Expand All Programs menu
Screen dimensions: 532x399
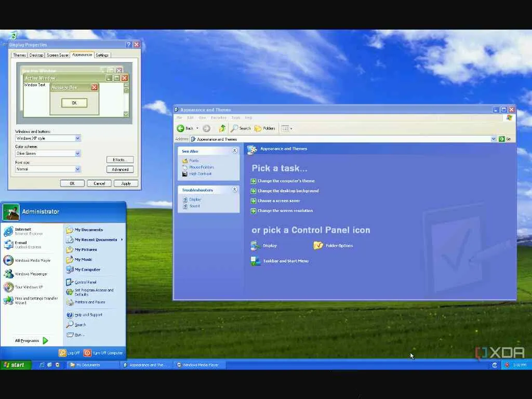point(32,340)
